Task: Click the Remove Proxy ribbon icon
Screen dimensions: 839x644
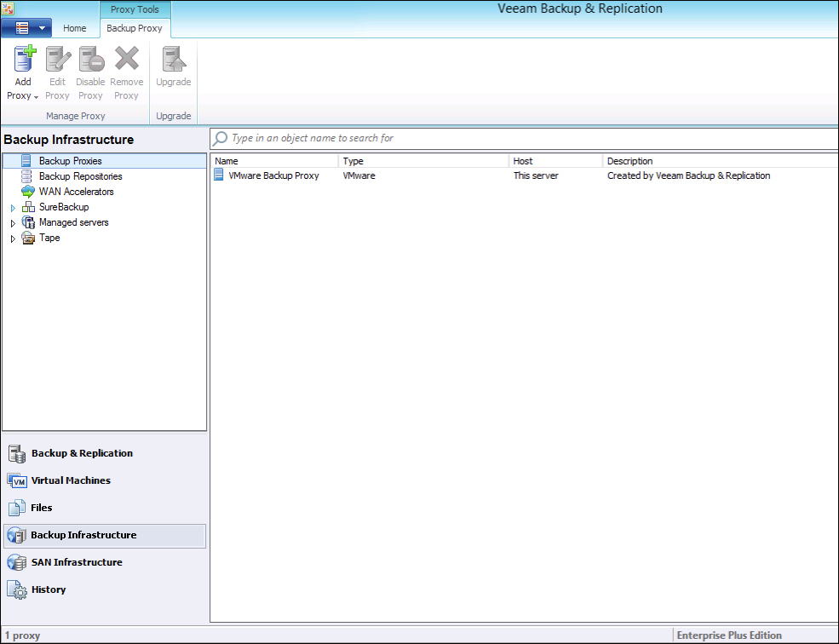Action: 126,60
